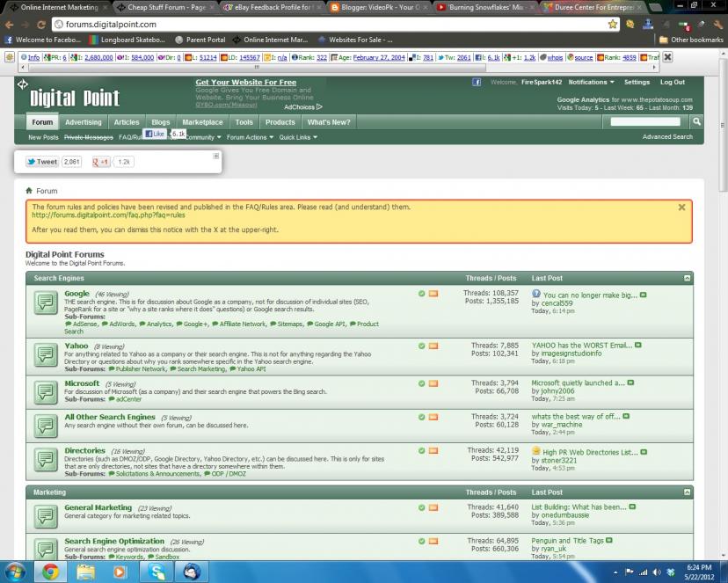
Task: Bookmark this page with the star icon
Action: coord(613,24)
